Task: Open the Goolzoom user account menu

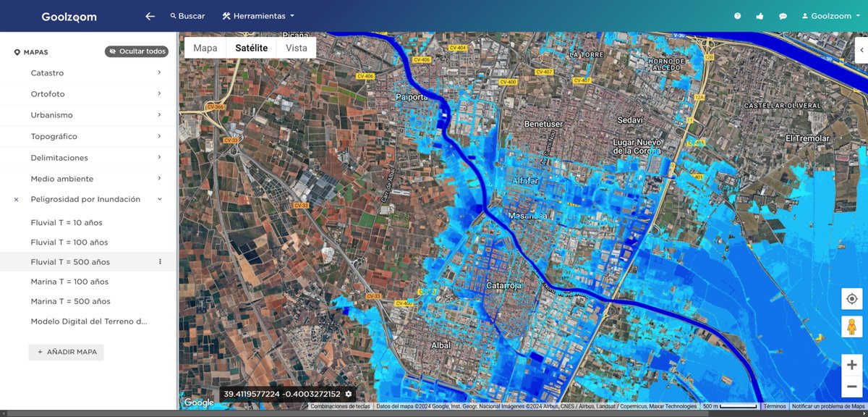Action: 830,16
